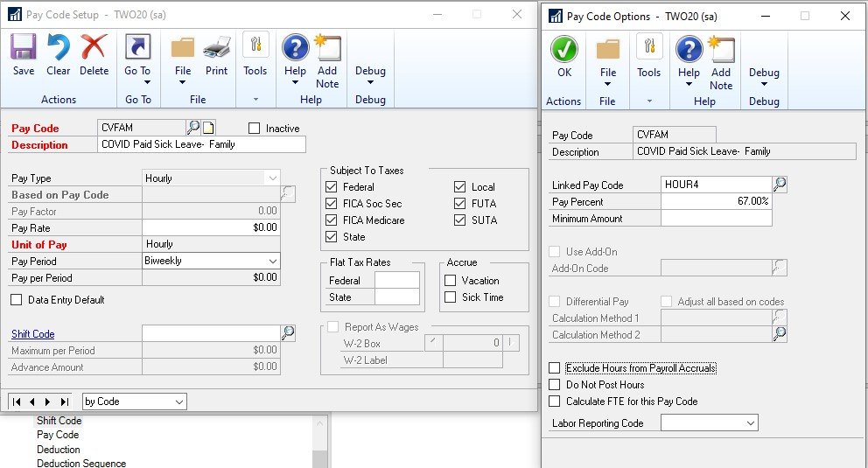Look up Calculation Method 2

(x=780, y=333)
